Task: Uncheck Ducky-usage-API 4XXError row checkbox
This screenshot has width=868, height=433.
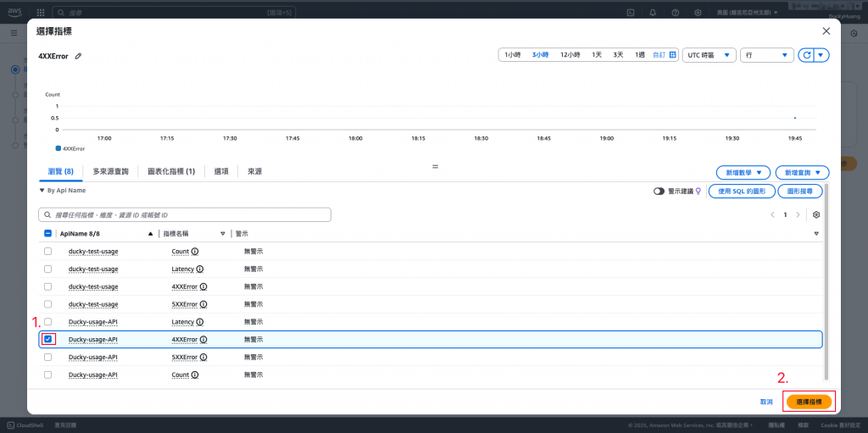Action: point(48,339)
